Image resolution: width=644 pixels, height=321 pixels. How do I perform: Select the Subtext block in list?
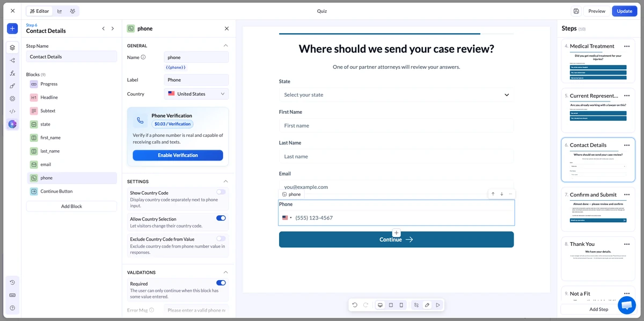point(72,111)
